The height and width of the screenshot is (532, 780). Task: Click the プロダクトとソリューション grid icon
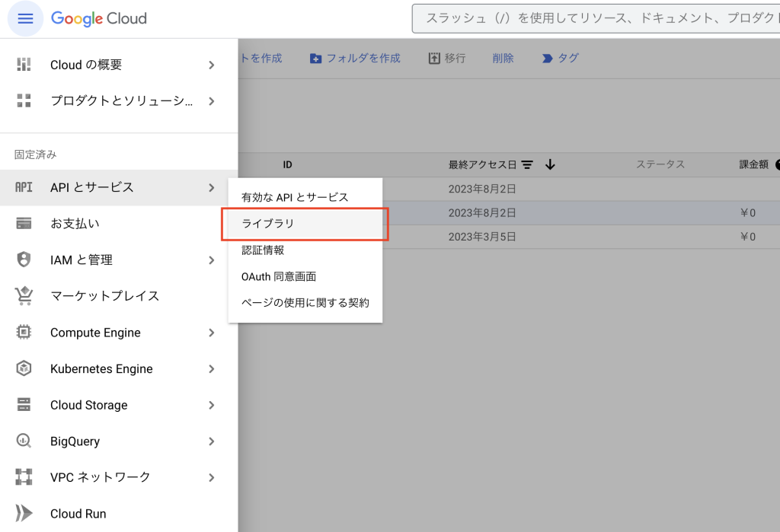click(24, 101)
